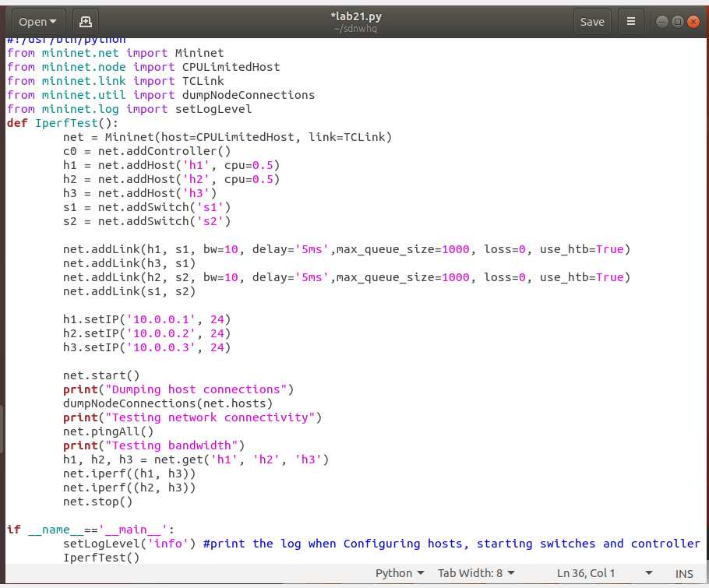Screen dimensions: 709x588
Task: Click the "h2 = net.addHost('h2', cpu=0.5)" line
Action: click(171, 179)
